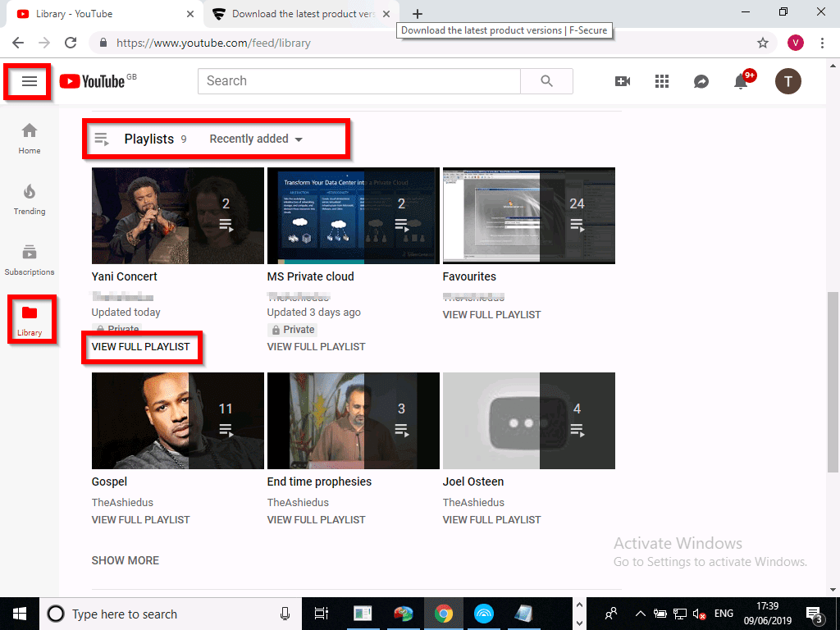The height and width of the screenshot is (630, 840).
Task: Click the End time prophesies title
Action: click(319, 482)
